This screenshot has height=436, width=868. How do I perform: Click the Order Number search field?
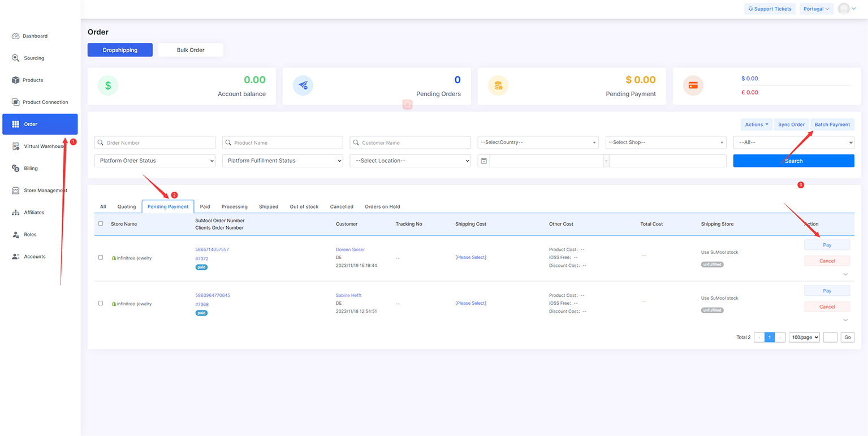pos(154,143)
